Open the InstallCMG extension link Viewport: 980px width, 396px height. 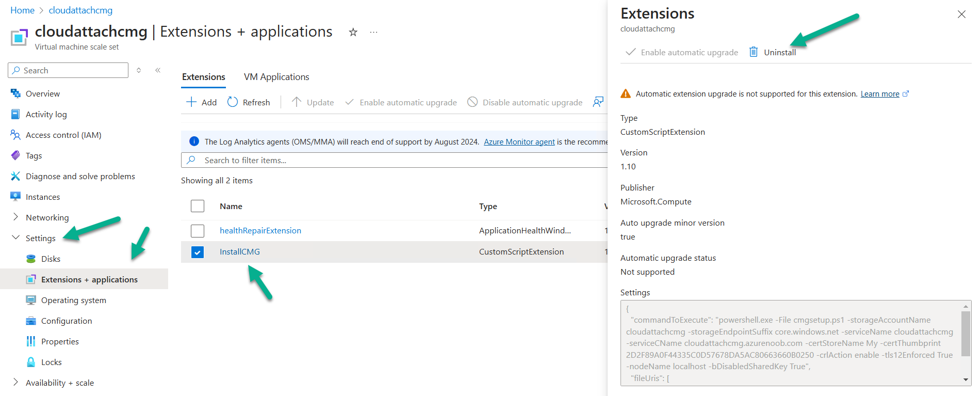click(x=240, y=252)
